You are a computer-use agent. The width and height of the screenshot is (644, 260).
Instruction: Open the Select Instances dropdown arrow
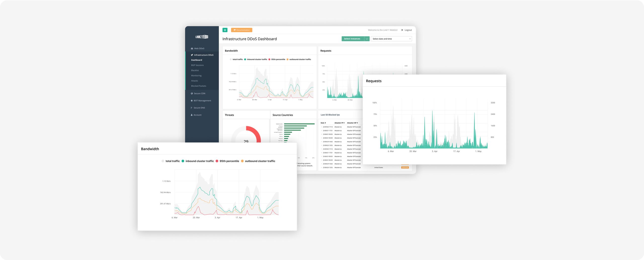[367, 39]
